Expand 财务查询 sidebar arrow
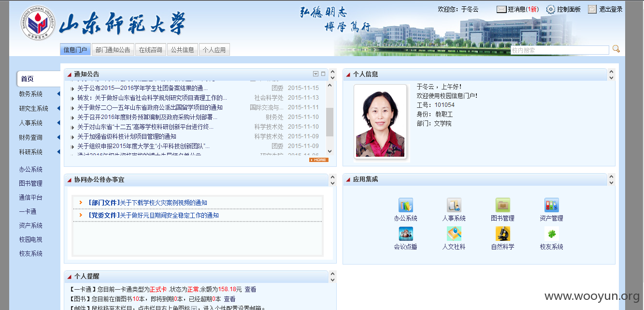Image resolution: width=644 pixels, height=310 pixels. 58,137
